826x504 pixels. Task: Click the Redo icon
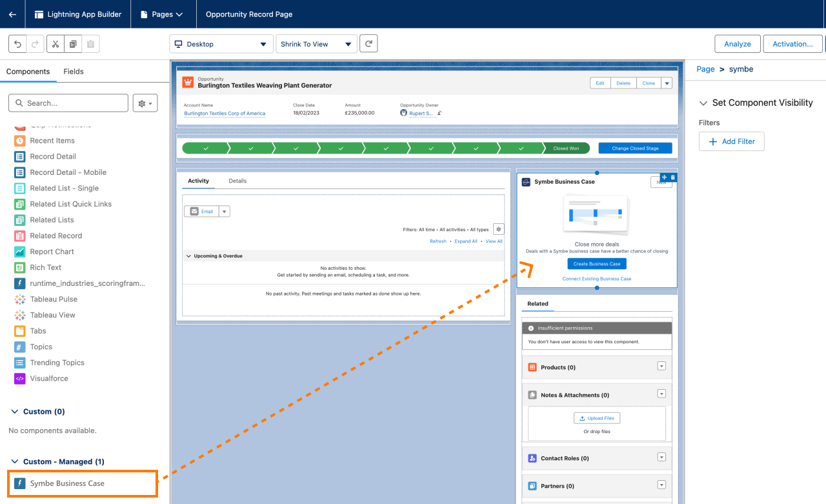click(35, 44)
